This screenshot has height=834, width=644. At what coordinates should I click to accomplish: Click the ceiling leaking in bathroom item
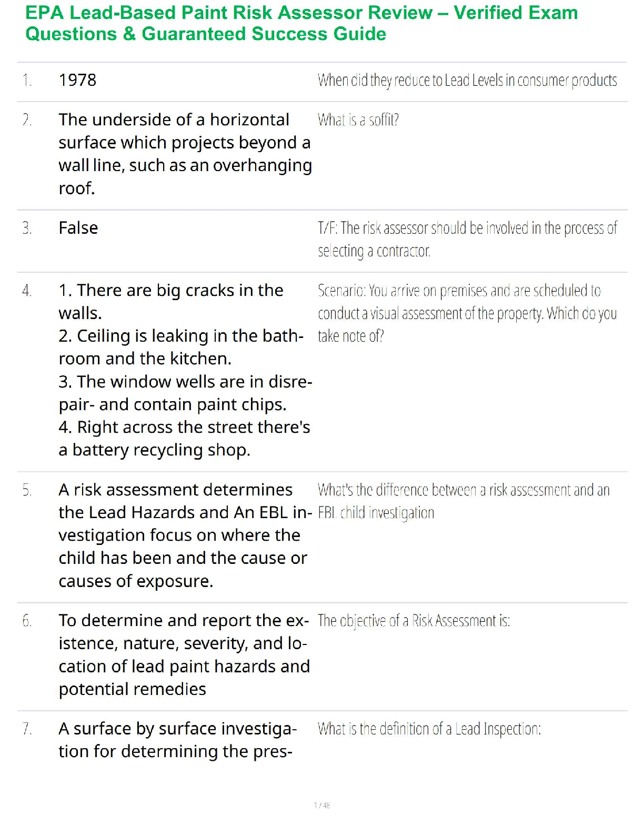click(180, 347)
